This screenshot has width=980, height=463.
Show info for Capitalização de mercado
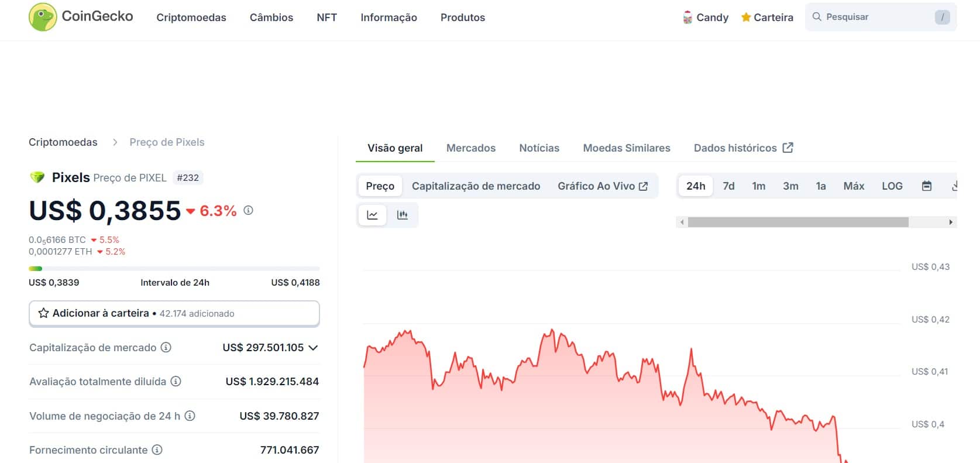(166, 348)
